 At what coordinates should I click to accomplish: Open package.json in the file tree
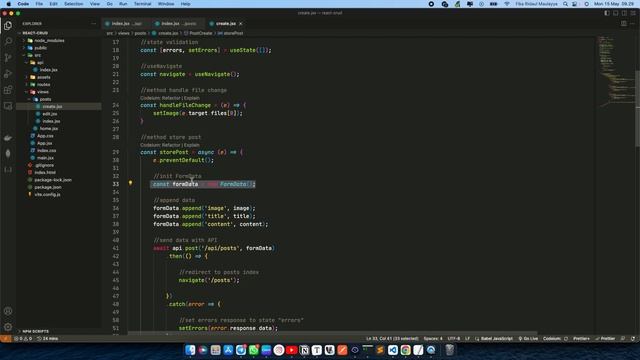tap(48, 187)
